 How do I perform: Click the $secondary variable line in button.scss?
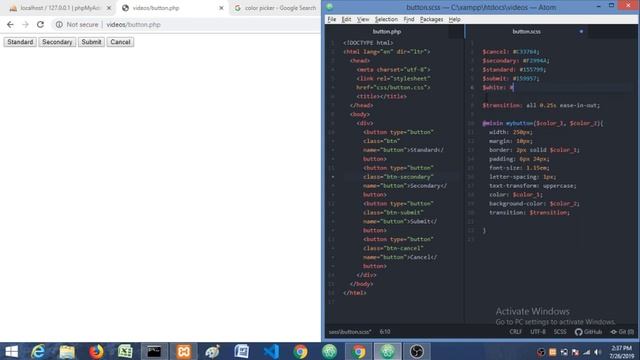click(516, 61)
